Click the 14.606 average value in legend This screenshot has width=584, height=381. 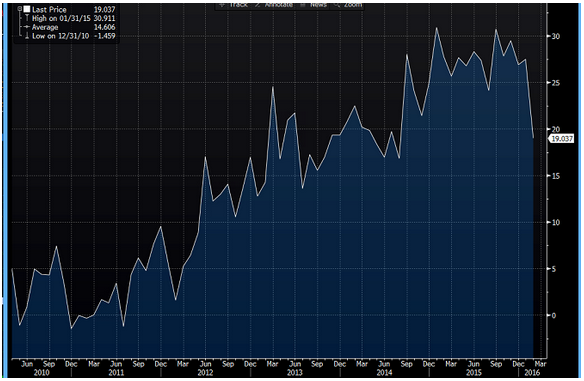coord(104,27)
